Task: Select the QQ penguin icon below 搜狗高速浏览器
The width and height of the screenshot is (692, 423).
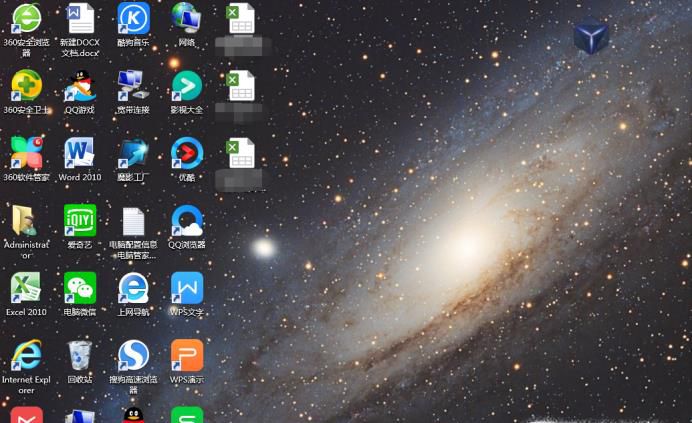Action: click(133, 415)
